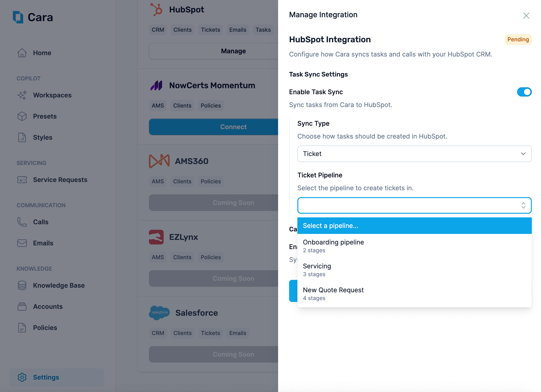This screenshot has width=541, height=392.
Task: Click NowCerts Momentum Connect button
Action: point(214,127)
